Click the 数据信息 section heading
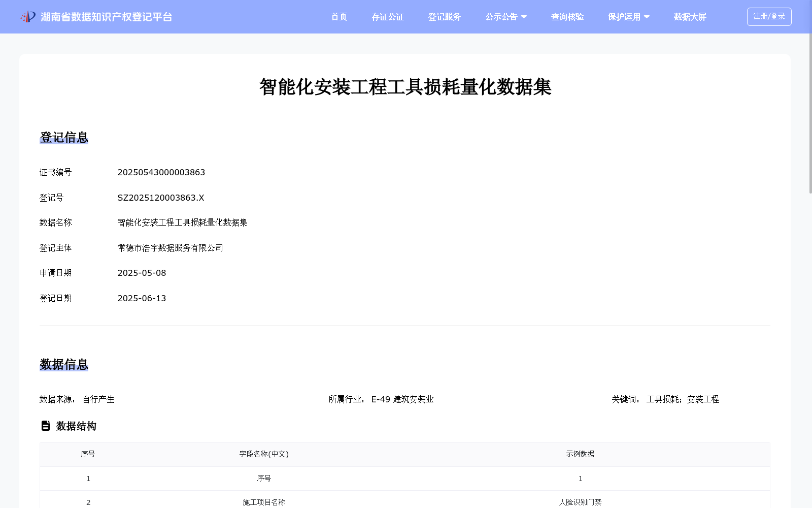812x508 pixels. 64,365
